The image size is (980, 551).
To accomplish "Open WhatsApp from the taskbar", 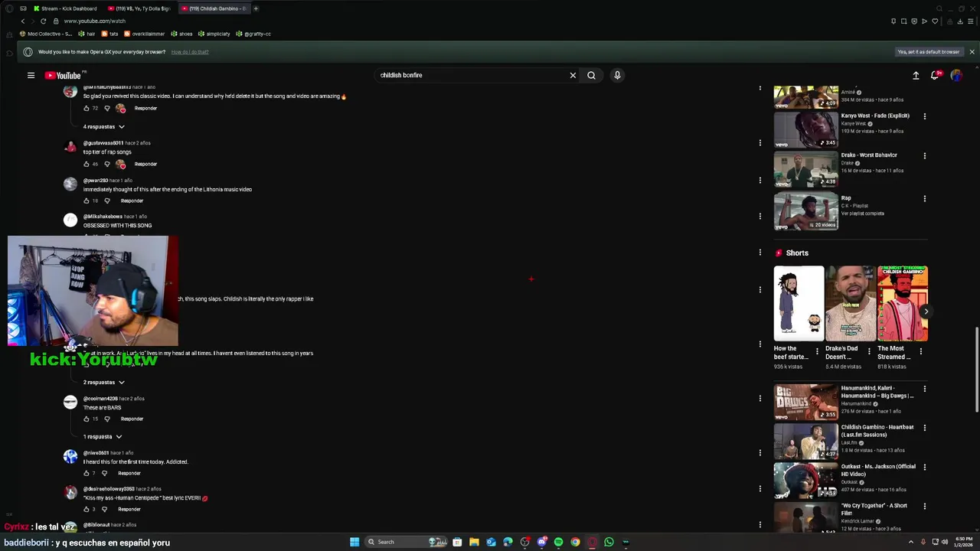I will coord(609,542).
